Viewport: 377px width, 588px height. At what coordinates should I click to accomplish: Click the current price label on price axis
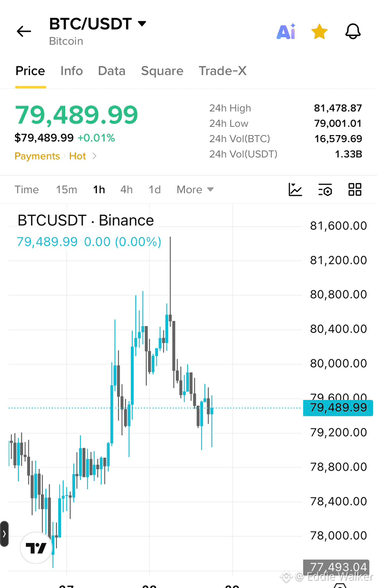point(338,408)
